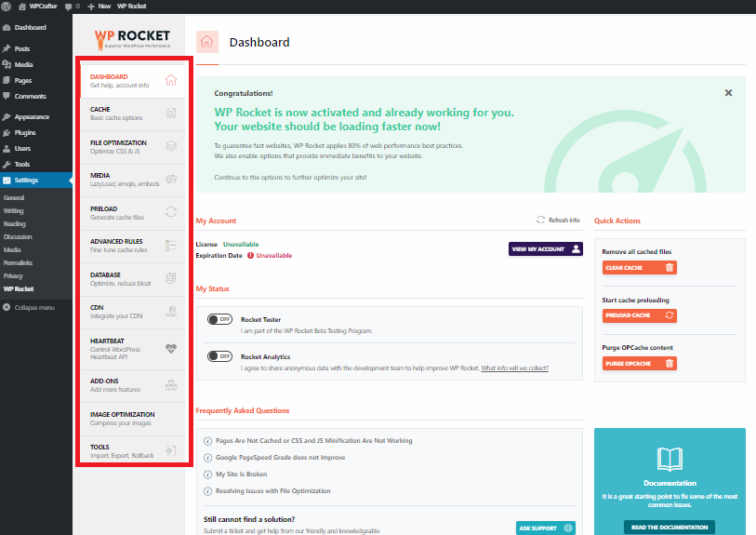The height and width of the screenshot is (535, 756).
Task: Click the Heartbeat heart icon
Action: coord(171,348)
